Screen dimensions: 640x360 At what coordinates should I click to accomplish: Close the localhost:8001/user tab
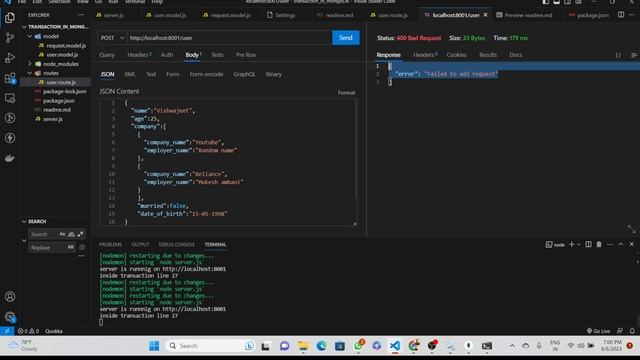point(485,15)
